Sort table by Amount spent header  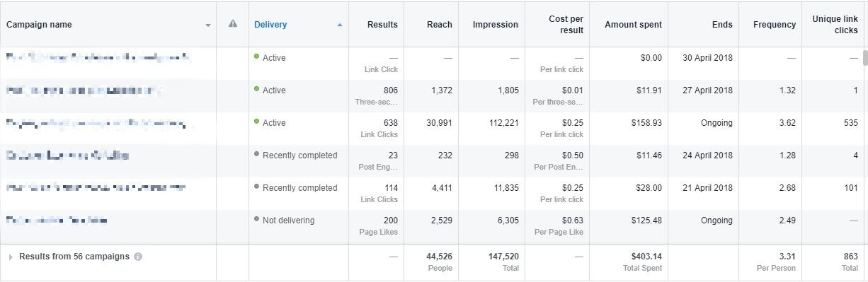pos(634,25)
